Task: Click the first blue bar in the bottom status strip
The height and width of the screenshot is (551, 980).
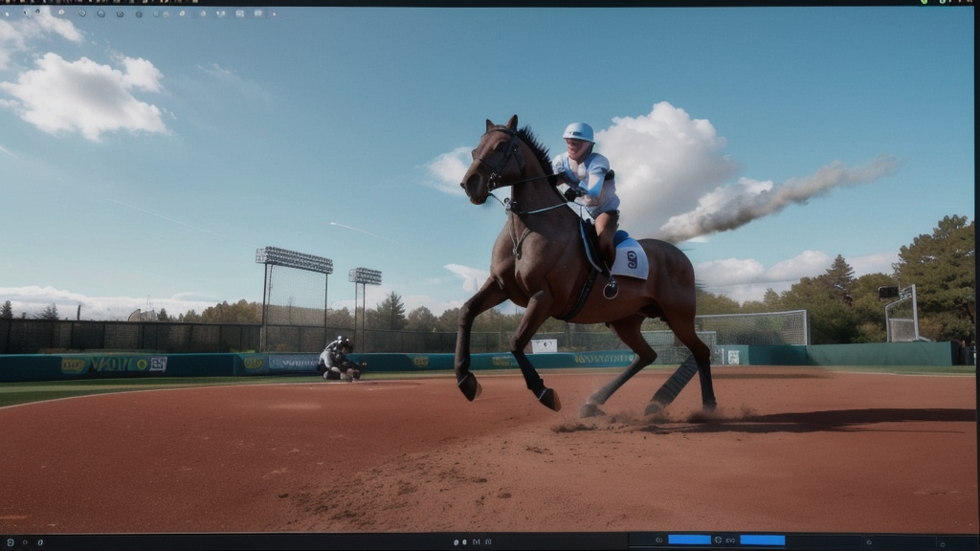Action: (x=689, y=540)
